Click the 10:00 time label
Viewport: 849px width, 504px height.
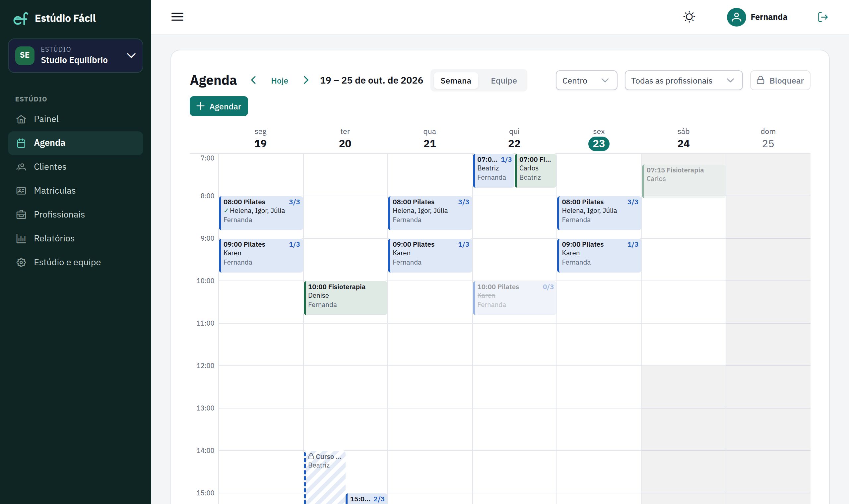[x=206, y=281]
